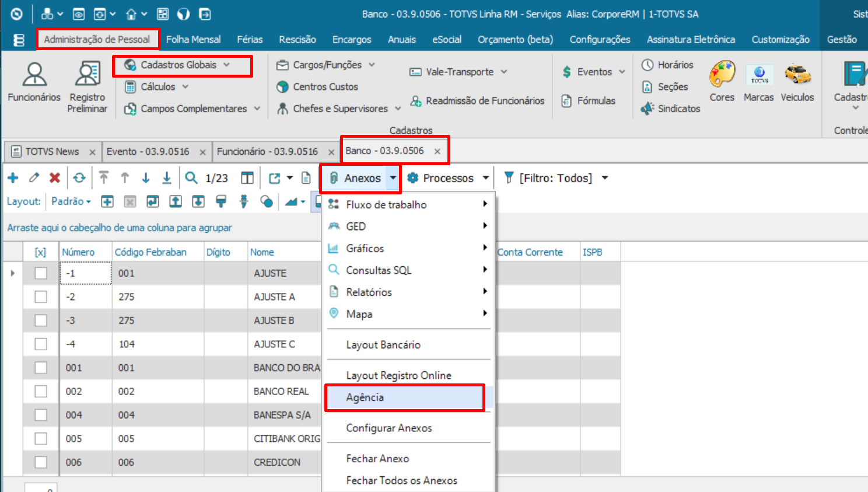Open the Filtro: Todos dropdown
Viewport: 868px width, 492px height.
605,178
